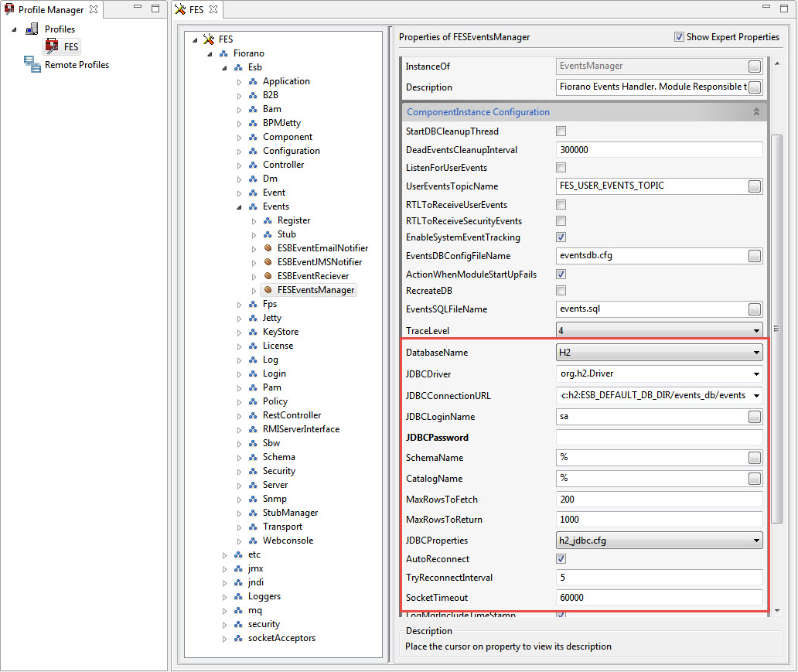This screenshot has height=672, width=798.
Task: Enable StartDBCleanupThread checkbox
Action: pos(561,131)
